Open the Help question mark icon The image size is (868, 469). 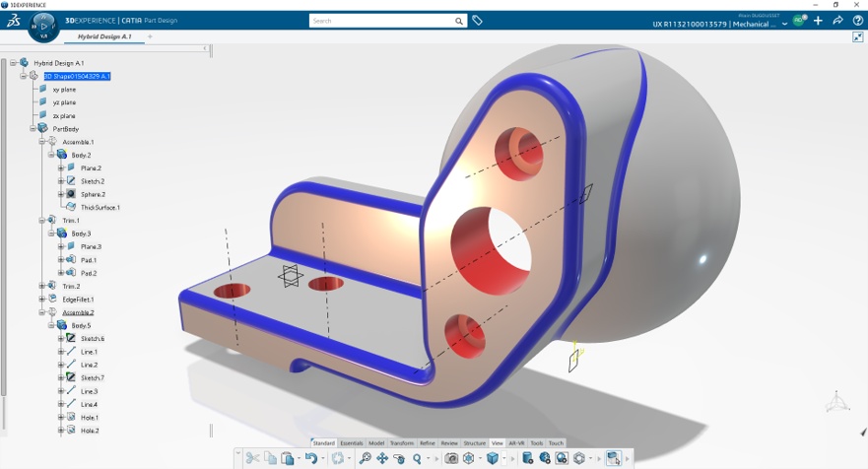click(x=857, y=21)
